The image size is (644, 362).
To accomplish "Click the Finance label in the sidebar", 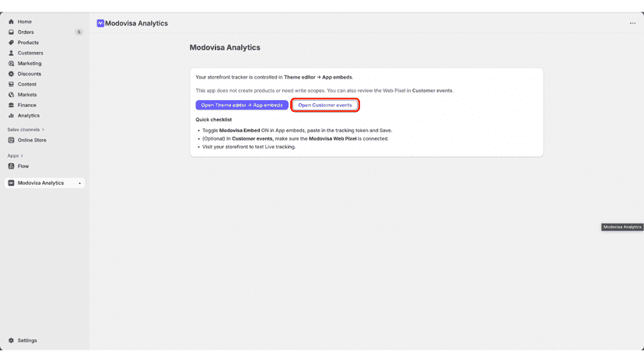I will coord(26,105).
